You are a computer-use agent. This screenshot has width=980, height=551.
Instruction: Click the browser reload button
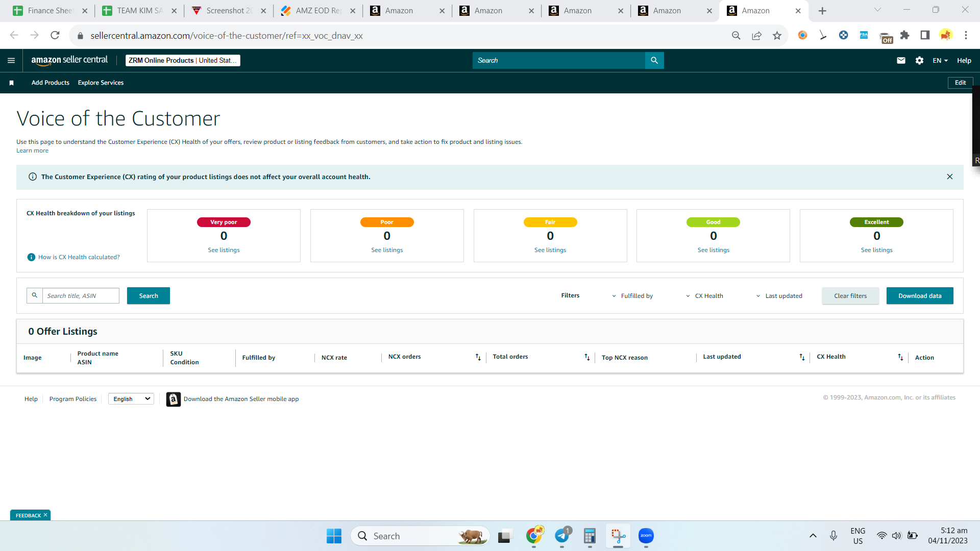55,35
